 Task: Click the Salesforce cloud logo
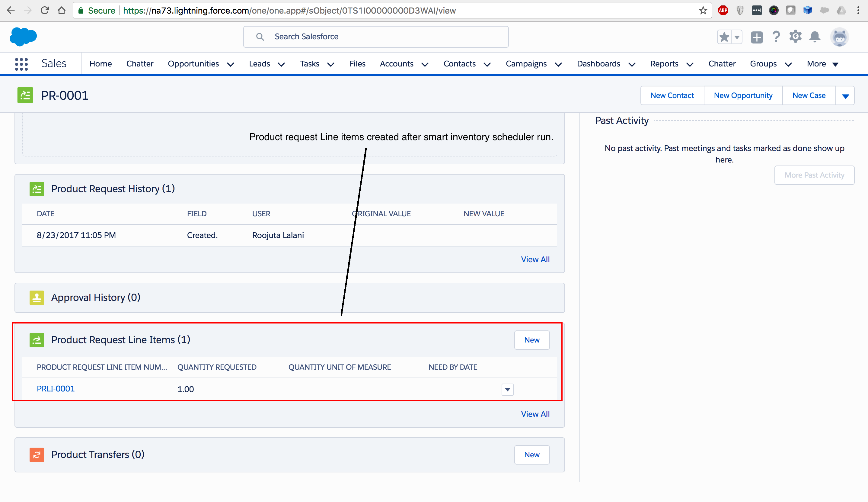coord(23,37)
